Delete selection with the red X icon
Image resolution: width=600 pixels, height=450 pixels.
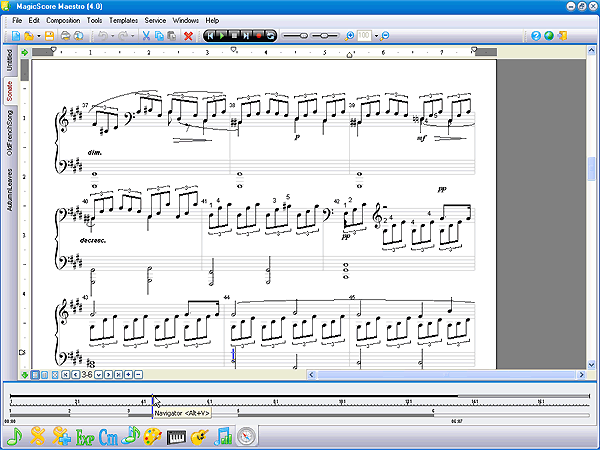(x=188, y=36)
